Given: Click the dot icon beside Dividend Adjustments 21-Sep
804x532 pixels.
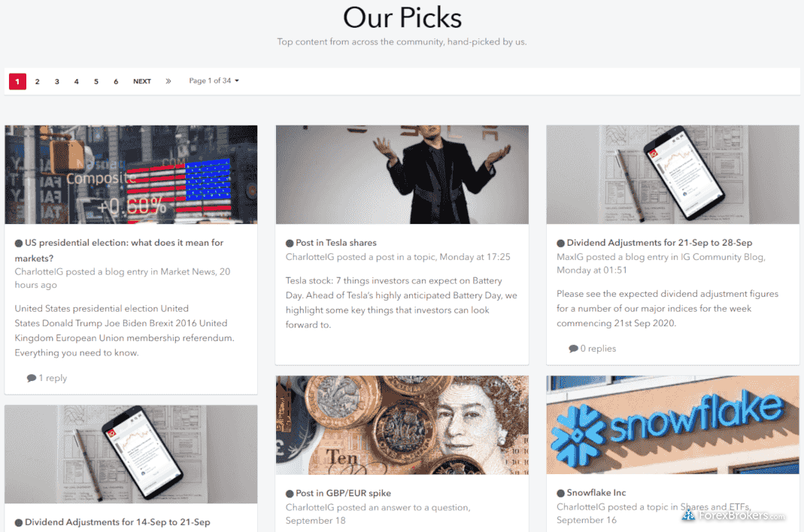Looking at the screenshot, I should click(x=560, y=243).
